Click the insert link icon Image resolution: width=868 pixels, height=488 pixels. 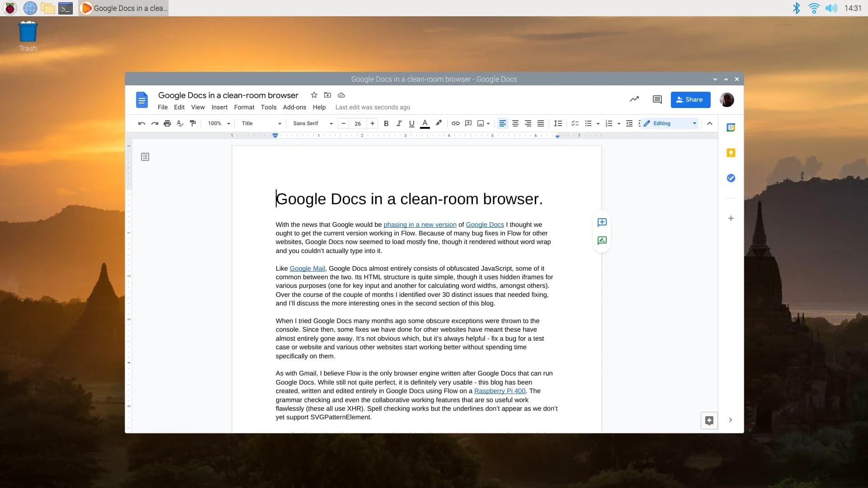pyautogui.click(x=455, y=123)
